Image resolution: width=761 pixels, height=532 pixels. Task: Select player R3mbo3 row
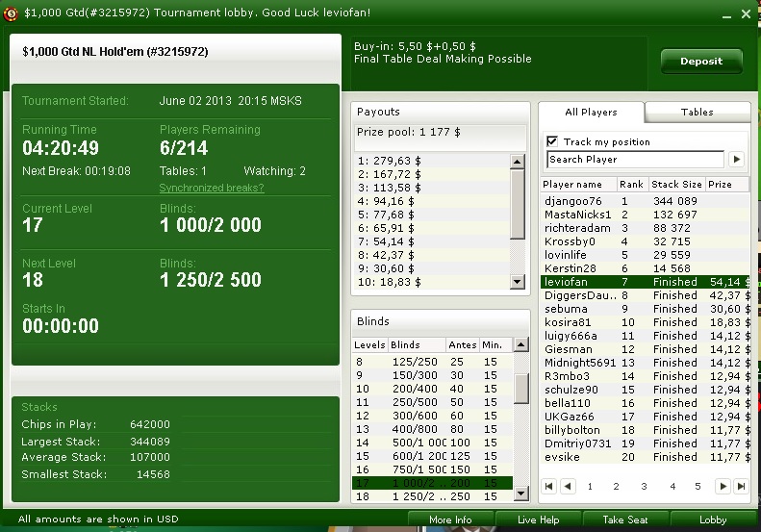point(645,376)
